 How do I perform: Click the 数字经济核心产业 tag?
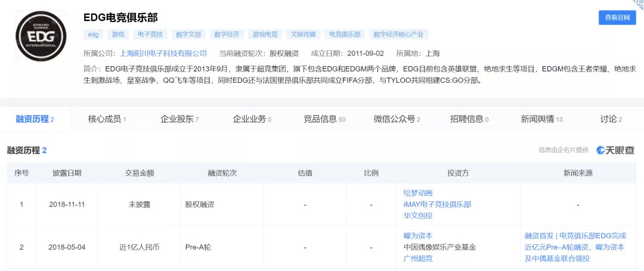399,35
